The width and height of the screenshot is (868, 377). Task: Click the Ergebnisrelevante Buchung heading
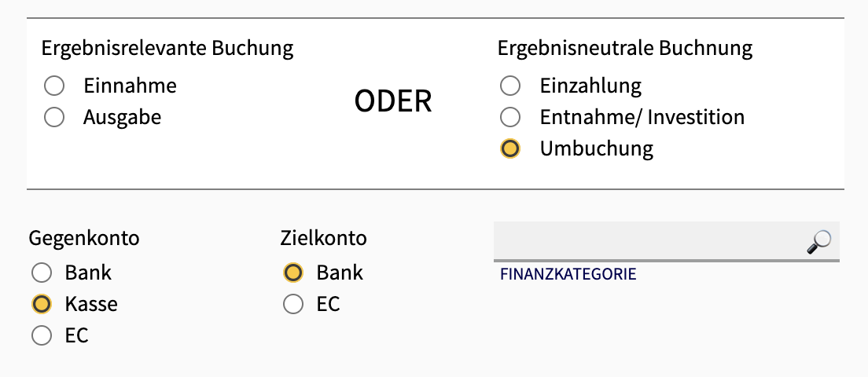click(167, 49)
